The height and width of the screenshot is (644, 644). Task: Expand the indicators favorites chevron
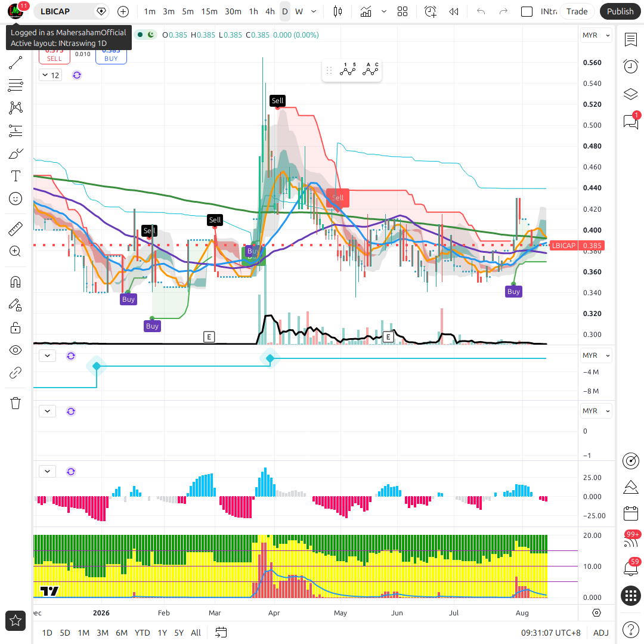click(x=384, y=11)
